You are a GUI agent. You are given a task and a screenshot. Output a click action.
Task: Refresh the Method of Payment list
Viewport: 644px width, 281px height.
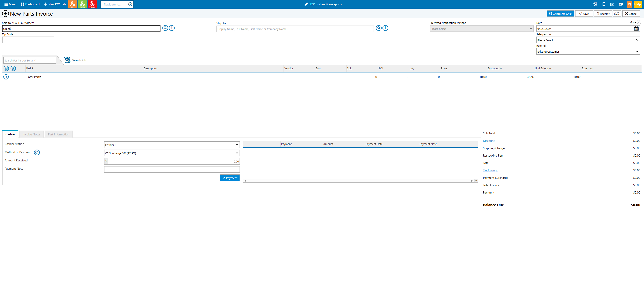click(37, 152)
